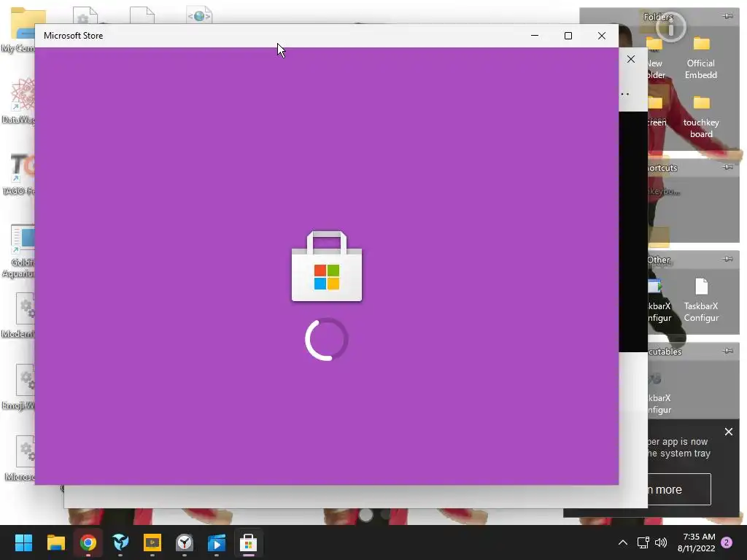This screenshot has width=747, height=560.
Task: Dismiss the system tray notification
Action: click(729, 432)
